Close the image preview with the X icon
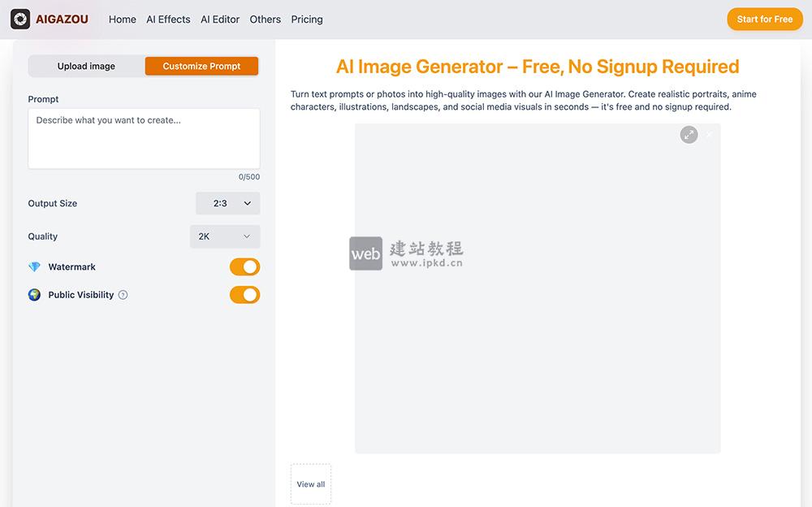812x507 pixels. 709,135
